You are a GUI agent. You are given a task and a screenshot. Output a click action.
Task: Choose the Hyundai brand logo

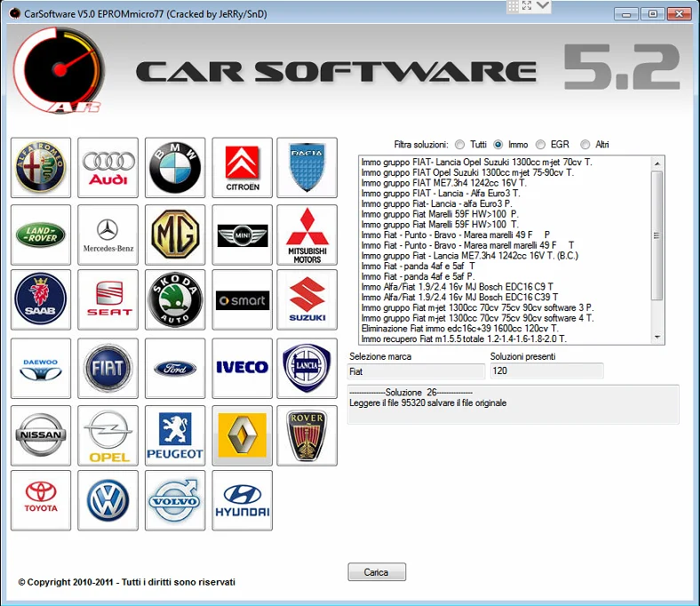point(242,500)
